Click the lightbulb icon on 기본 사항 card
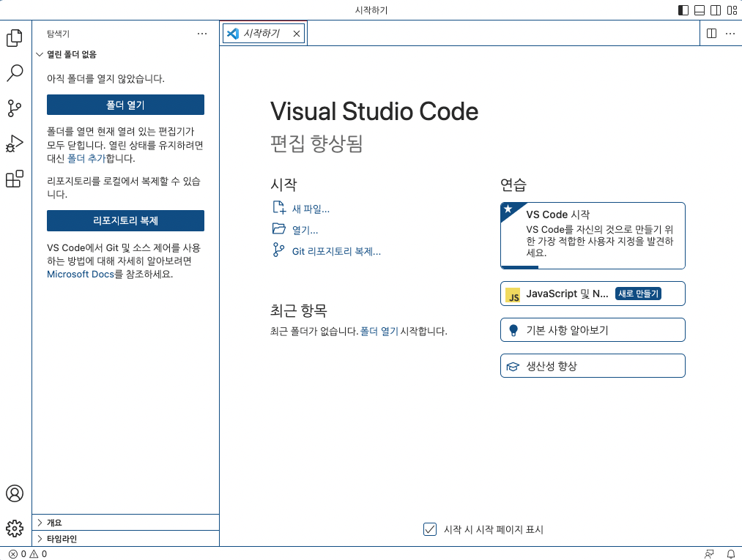742x560 pixels. point(513,330)
